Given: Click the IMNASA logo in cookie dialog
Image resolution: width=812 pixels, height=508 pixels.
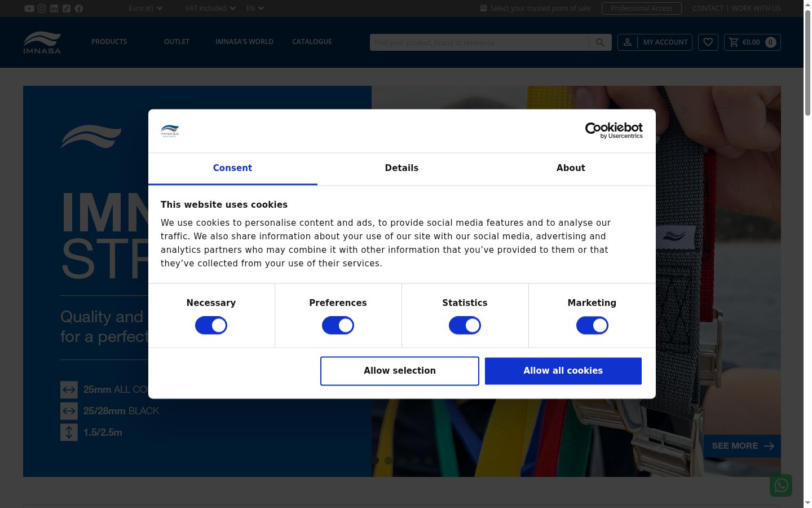Looking at the screenshot, I should [x=170, y=131].
